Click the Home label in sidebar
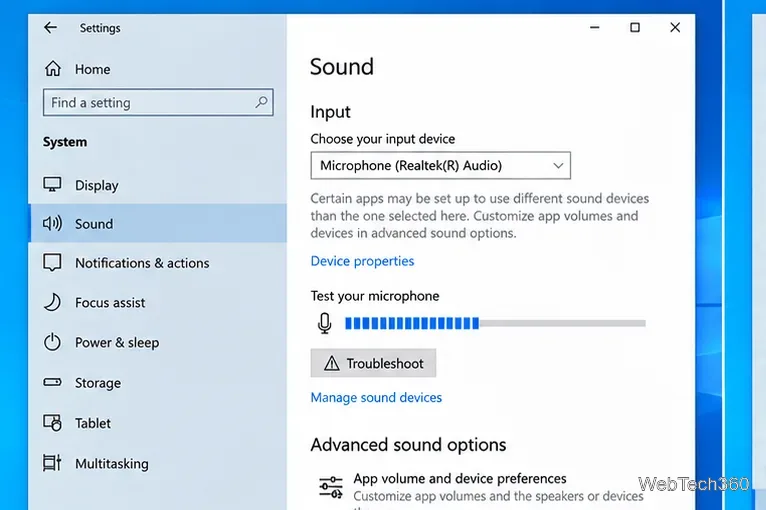The height and width of the screenshot is (510, 766). 92,69
